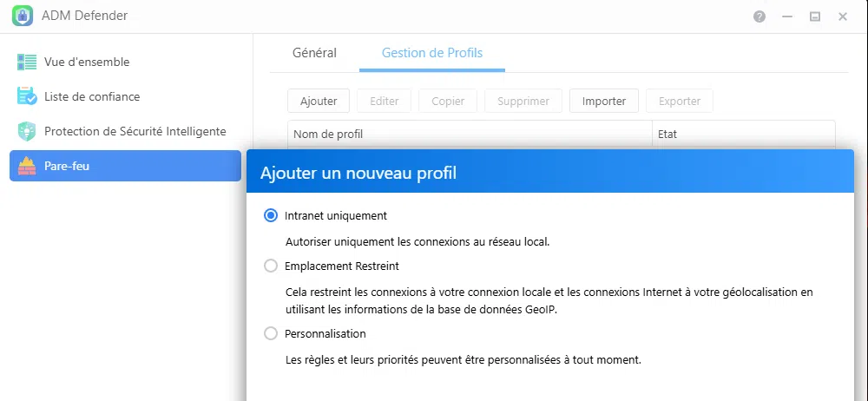Open the help question mark icon
The image size is (868, 401).
coord(759,16)
